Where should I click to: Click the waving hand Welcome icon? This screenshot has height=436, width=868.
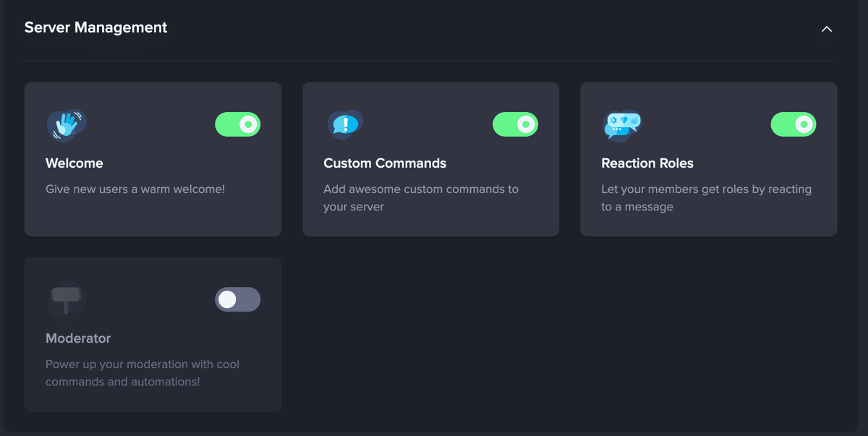click(67, 124)
